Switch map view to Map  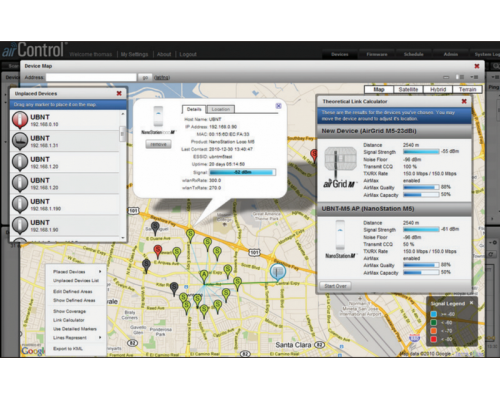(379, 89)
